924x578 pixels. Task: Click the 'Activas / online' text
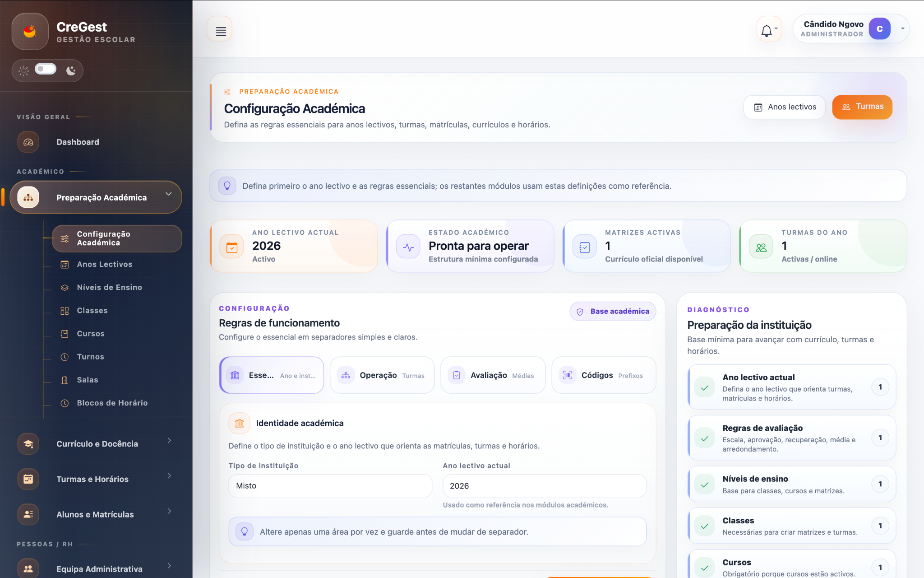(809, 259)
